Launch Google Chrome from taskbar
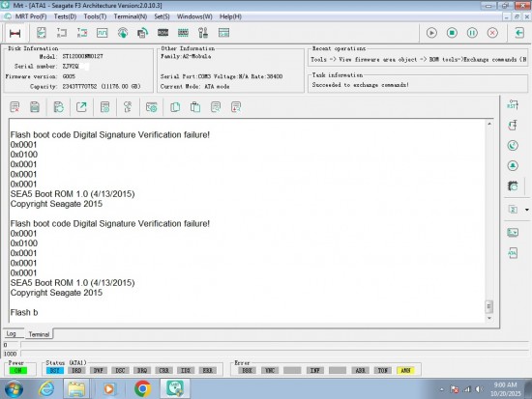This screenshot has width=532, height=399. pyautogui.click(x=142, y=388)
